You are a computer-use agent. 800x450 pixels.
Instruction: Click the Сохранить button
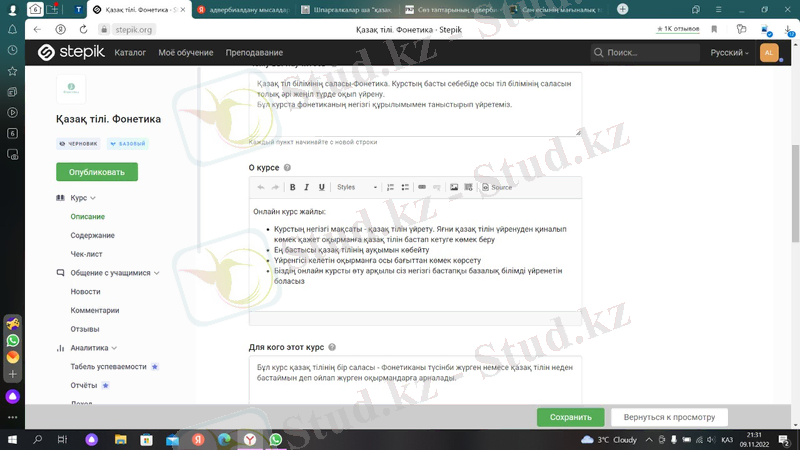coord(570,417)
